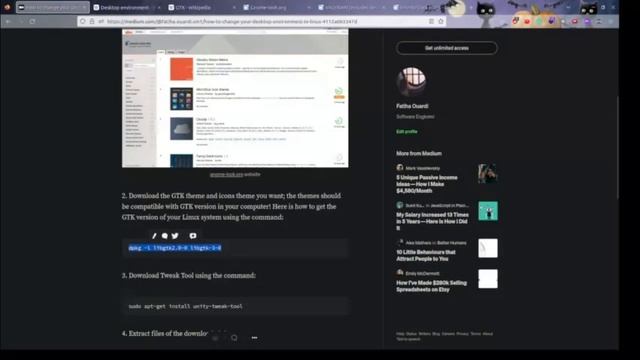Switch to the GTK - Wikipedia tab
This screenshot has height=360, width=640.
pyautogui.click(x=202, y=7)
